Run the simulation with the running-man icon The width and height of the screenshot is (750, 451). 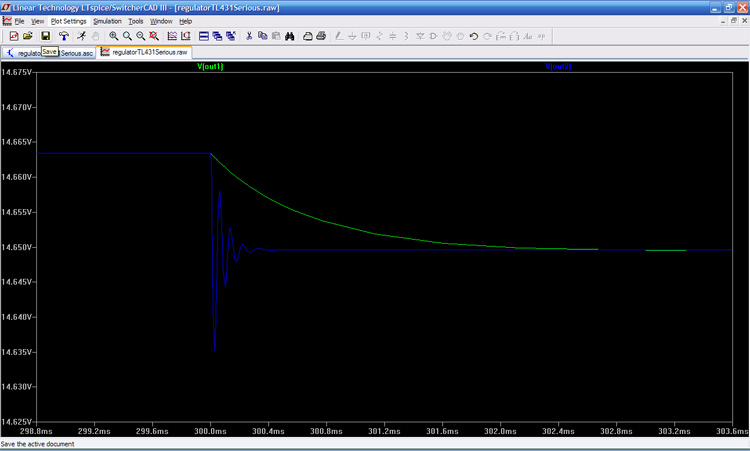82,36
